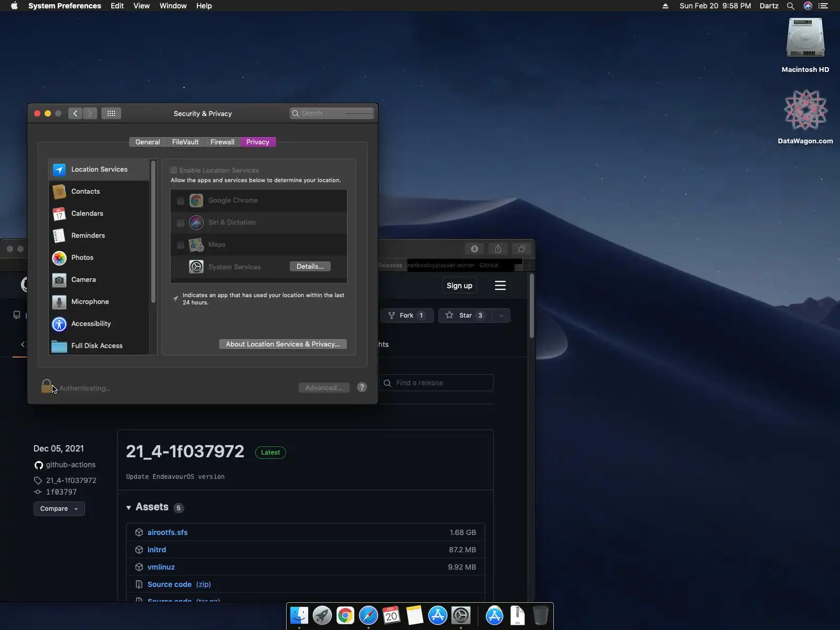Open the Full Disk Access folder icon
Screen dimensions: 840x630
coord(59,346)
